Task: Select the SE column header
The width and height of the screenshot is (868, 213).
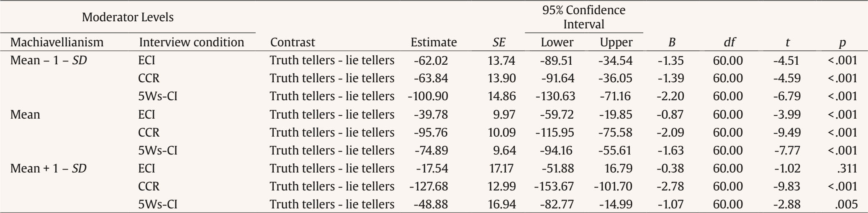Action: (498, 42)
